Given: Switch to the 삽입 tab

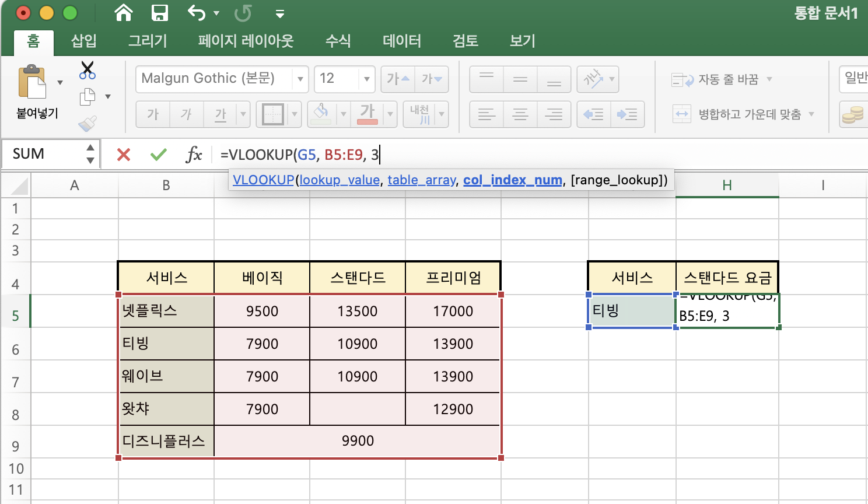Looking at the screenshot, I should (83, 41).
